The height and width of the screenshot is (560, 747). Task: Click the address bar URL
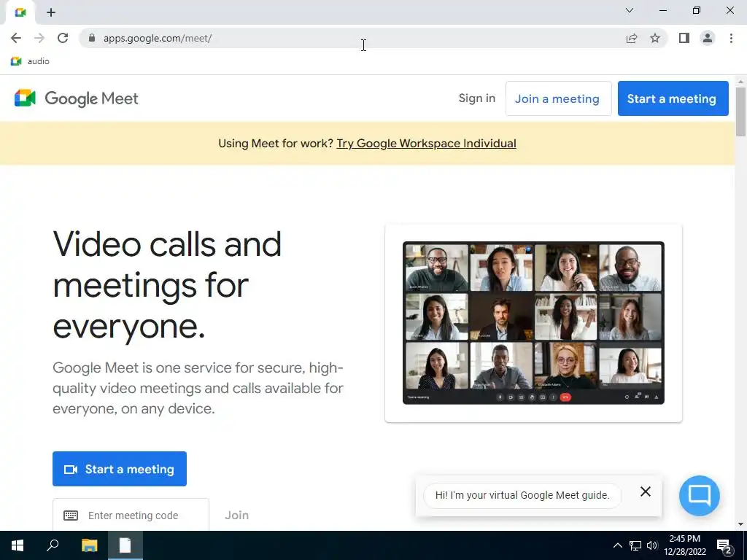[158, 38]
